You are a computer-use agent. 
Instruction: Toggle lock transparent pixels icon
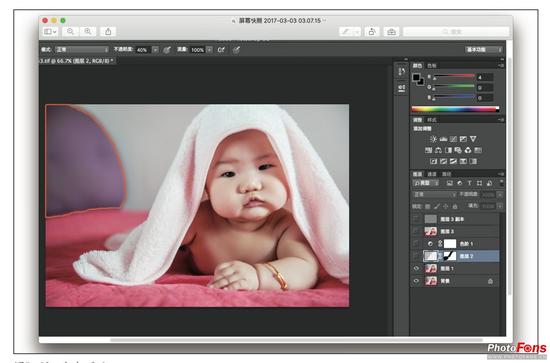[x=428, y=206]
